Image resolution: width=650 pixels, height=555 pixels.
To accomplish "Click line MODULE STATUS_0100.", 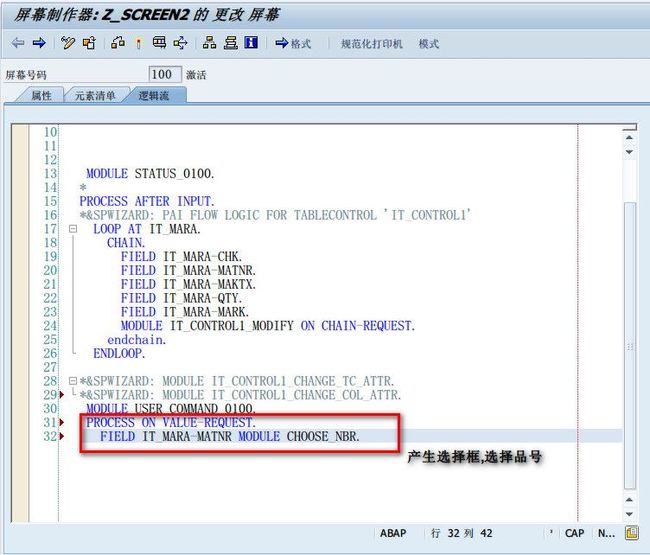I will (x=150, y=173).
